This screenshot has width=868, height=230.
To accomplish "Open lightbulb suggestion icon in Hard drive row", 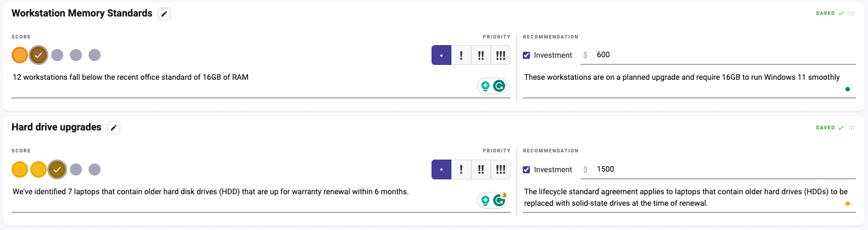I will [485, 200].
